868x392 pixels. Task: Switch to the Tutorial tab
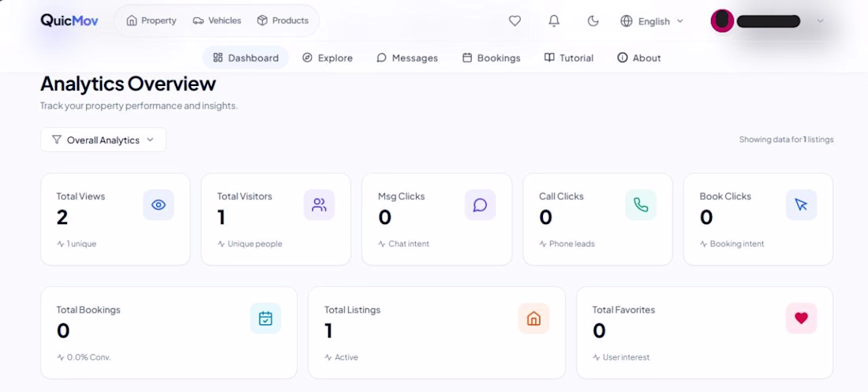pos(568,58)
